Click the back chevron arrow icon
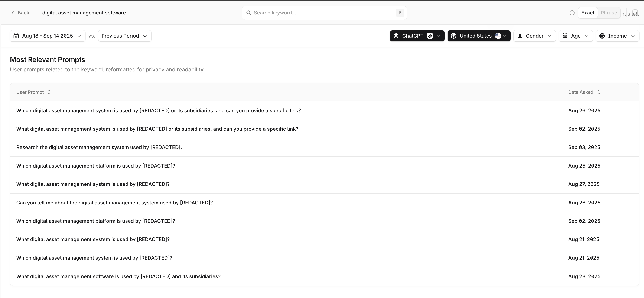The image size is (644, 298). (13, 13)
